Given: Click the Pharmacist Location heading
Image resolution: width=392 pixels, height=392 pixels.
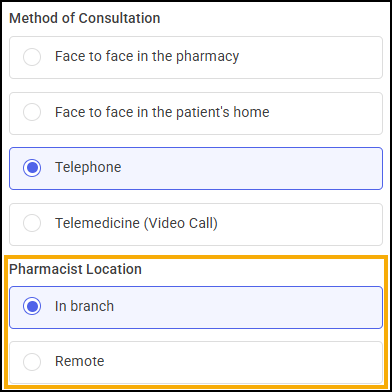Looking at the screenshot, I should click(75, 269).
